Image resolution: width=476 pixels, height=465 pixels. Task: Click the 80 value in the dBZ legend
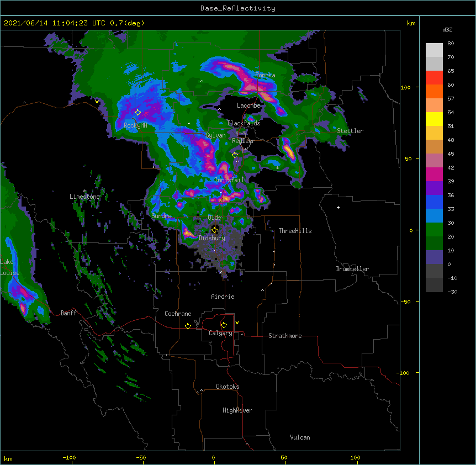tap(451, 44)
